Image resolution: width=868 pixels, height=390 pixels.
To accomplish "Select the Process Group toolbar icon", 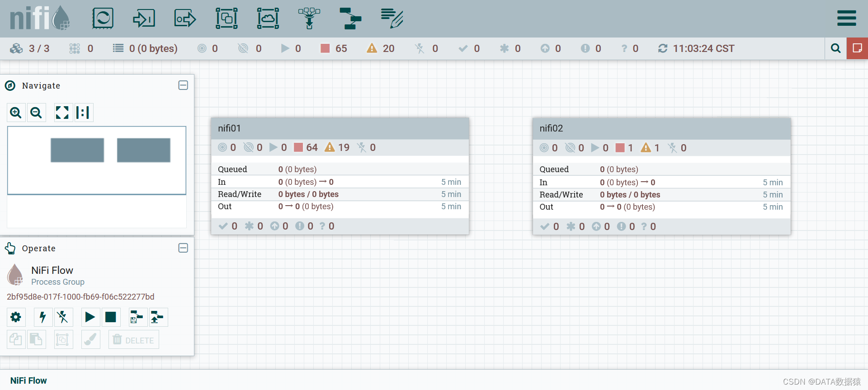I will 226,19.
